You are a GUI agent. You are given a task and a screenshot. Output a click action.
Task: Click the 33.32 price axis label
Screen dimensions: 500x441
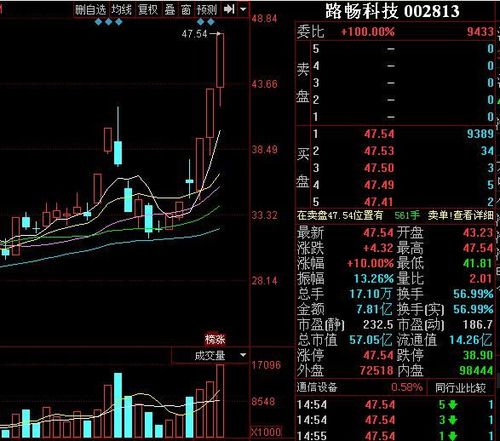click(x=264, y=215)
